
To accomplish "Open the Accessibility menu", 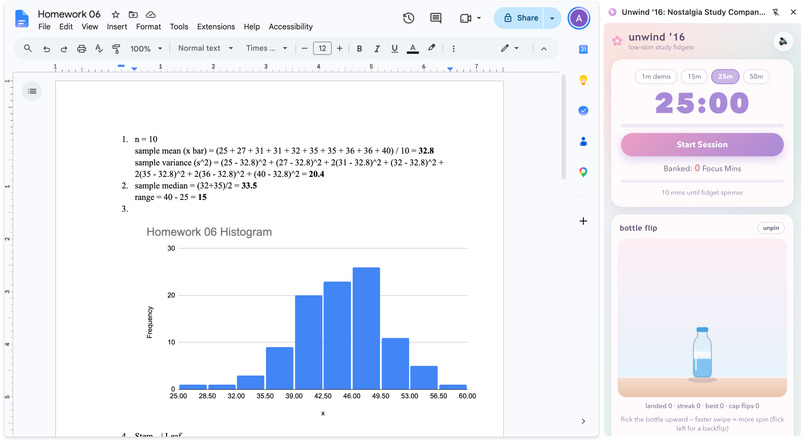I will [290, 27].
